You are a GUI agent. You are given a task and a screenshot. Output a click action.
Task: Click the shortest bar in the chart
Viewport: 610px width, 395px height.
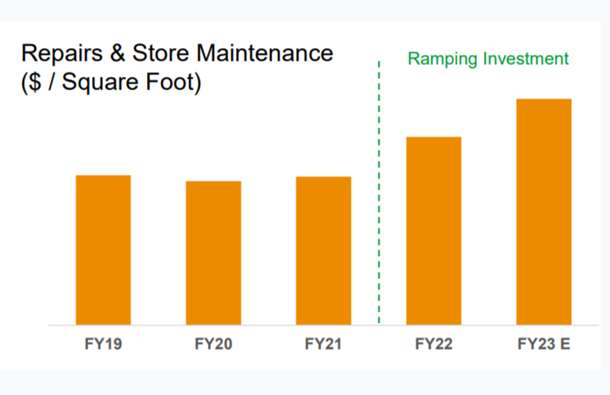point(213,253)
